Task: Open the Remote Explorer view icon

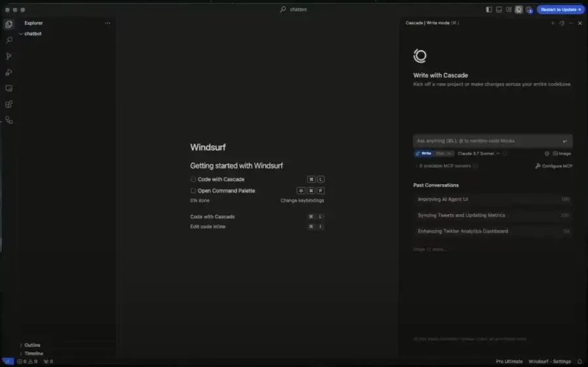Action: [9, 88]
